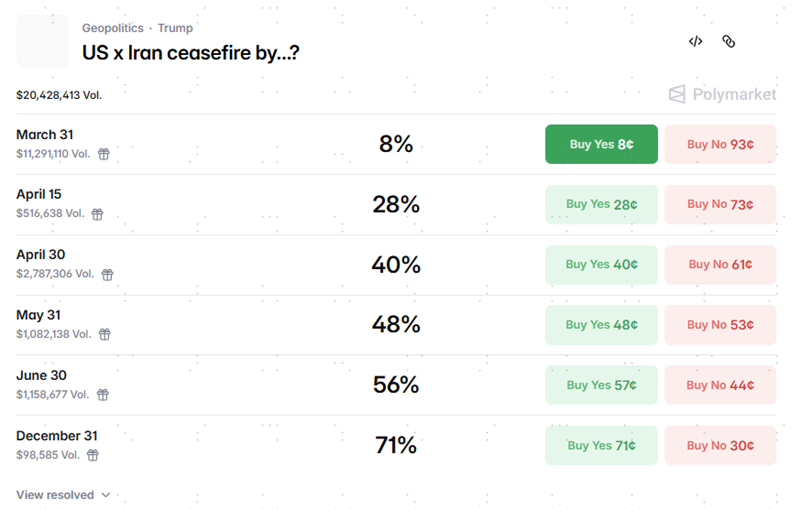
Task: Click the gift icon for December 31
Action: click(93, 455)
